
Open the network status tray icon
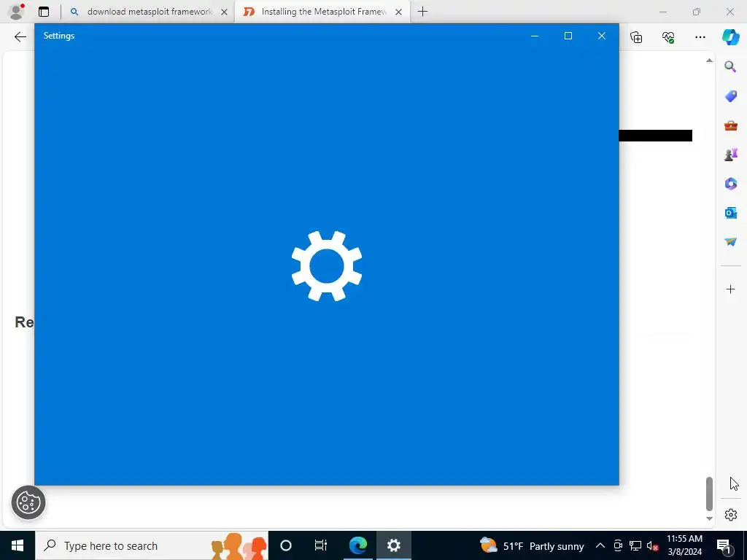coord(635,545)
